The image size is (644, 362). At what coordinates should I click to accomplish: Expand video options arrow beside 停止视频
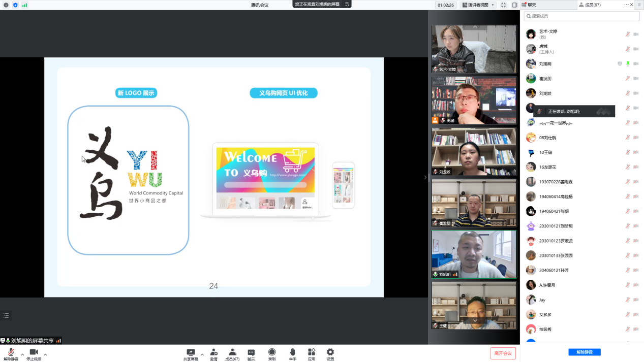point(45,354)
